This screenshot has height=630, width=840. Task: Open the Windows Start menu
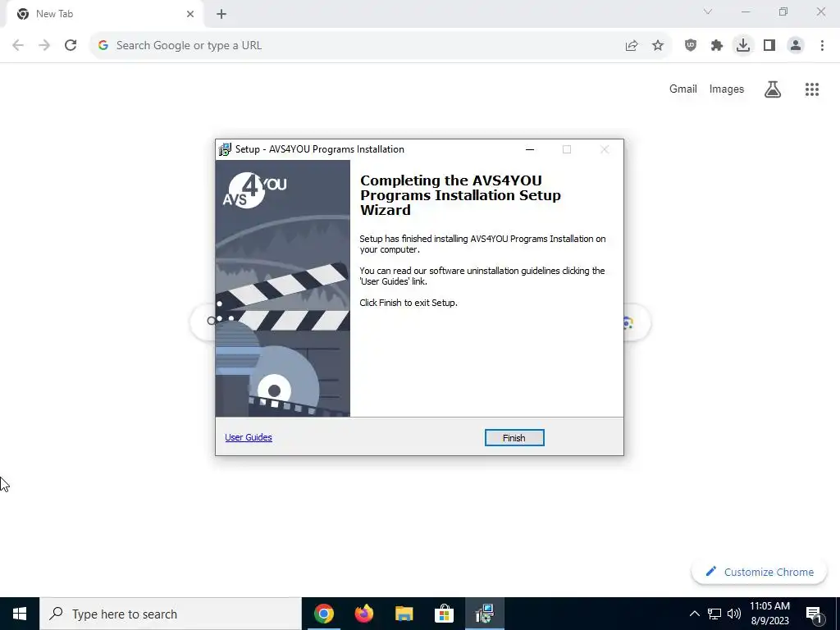click(20, 614)
